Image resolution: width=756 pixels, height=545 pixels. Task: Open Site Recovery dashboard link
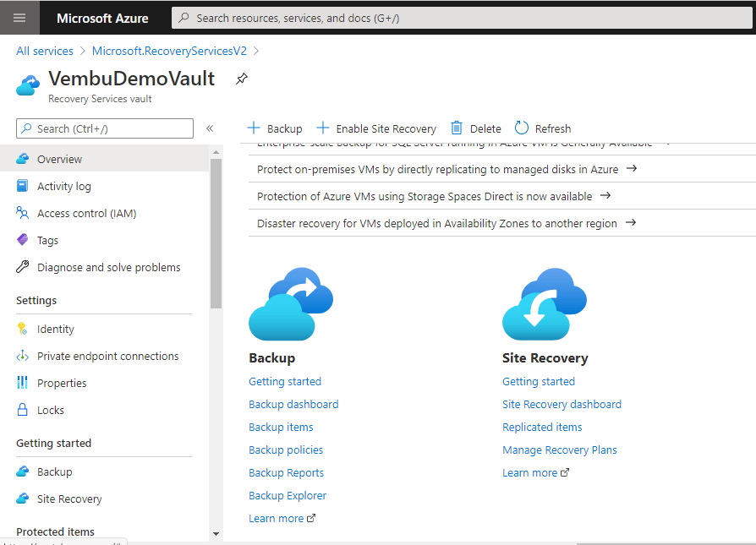coord(562,404)
